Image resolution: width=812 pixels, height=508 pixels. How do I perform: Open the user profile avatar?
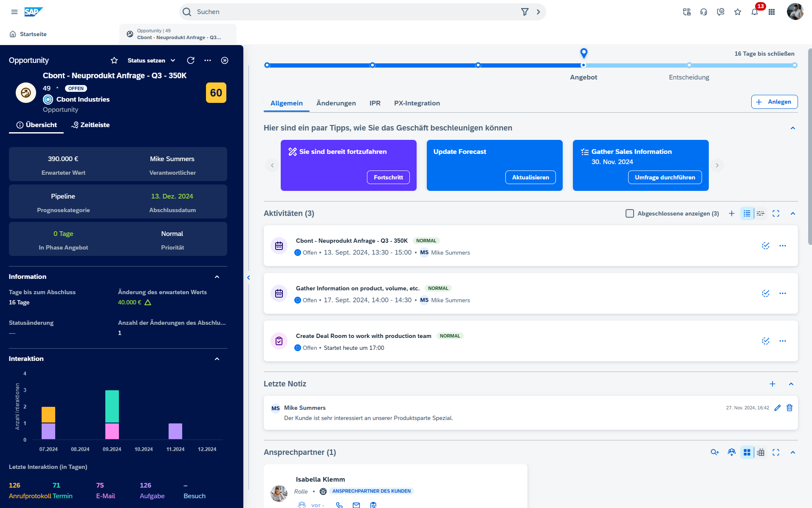795,12
